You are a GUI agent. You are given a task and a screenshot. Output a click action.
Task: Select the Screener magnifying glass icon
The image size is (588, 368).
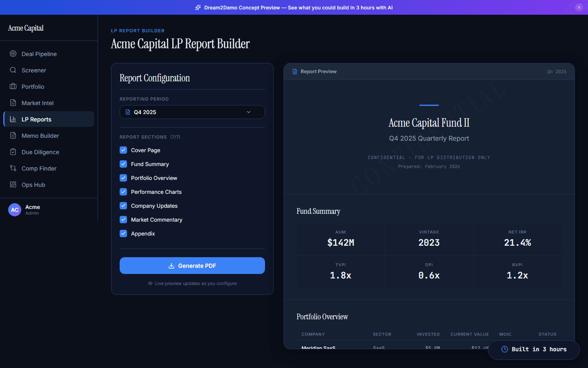pyautogui.click(x=13, y=70)
